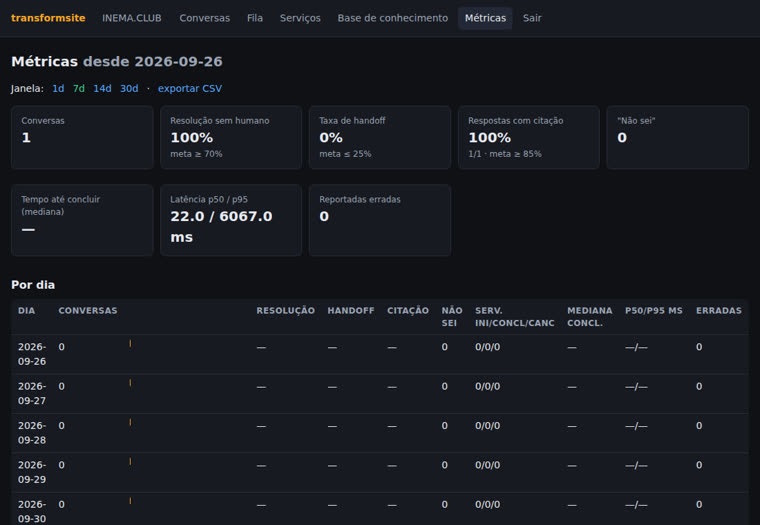This screenshot has width=760, height=525.
Task: Open the Serviços page
Action: pyautogui.click(x=300, y=18)
